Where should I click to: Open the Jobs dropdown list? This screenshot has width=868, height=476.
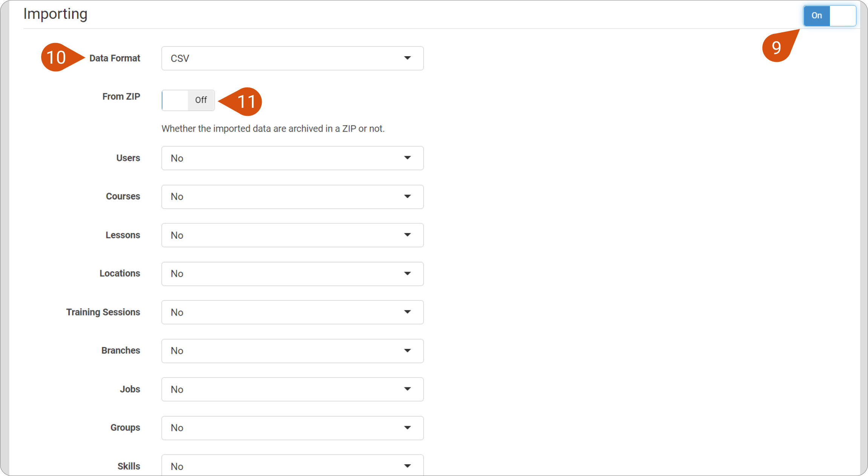click(x=292, y=389)
